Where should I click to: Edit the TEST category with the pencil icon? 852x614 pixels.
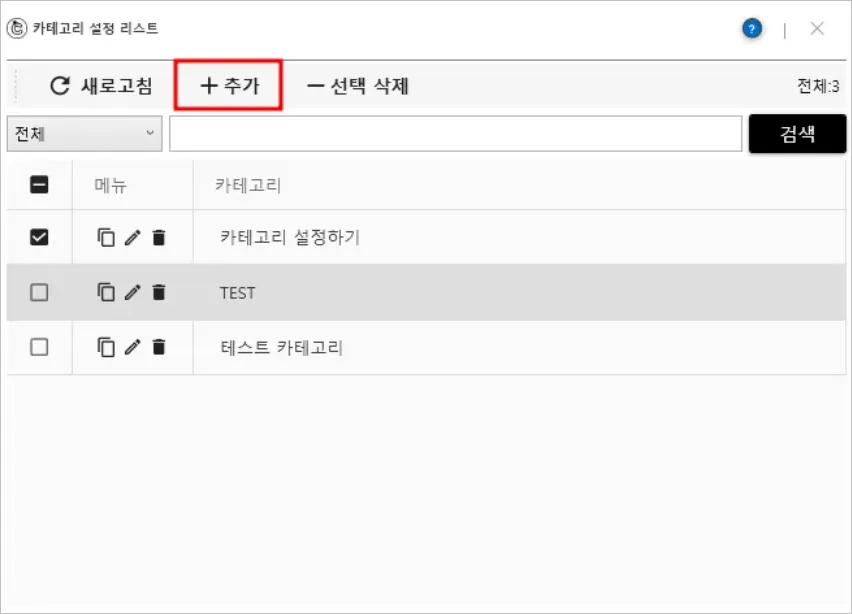(132, 292)
